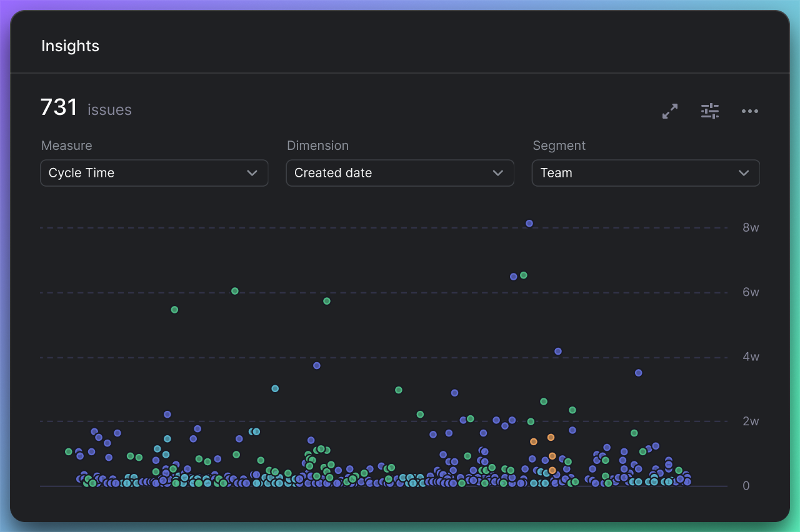
Task: Open the Created date dimension dropdown
Action: click(400, 173)
